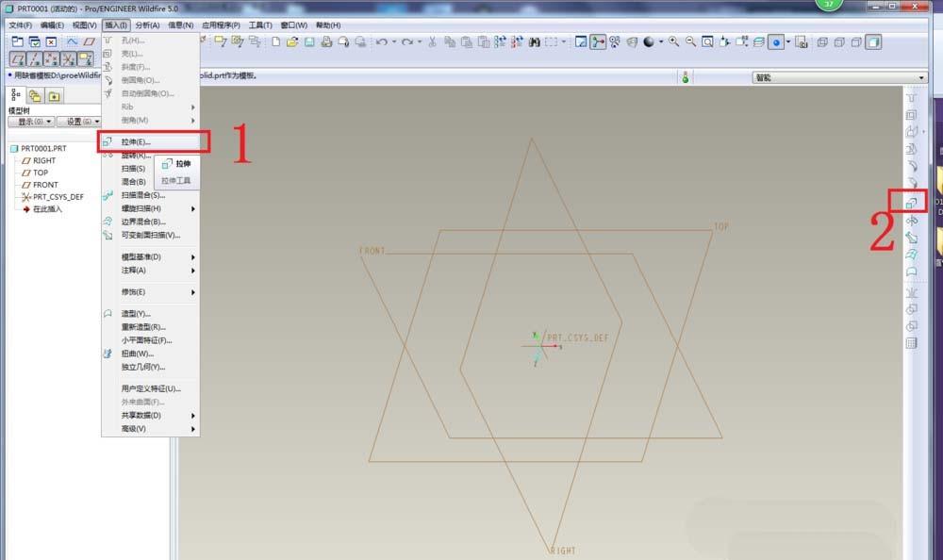Click the find binoculars icon
943x560 pixels.
[534, 41]
